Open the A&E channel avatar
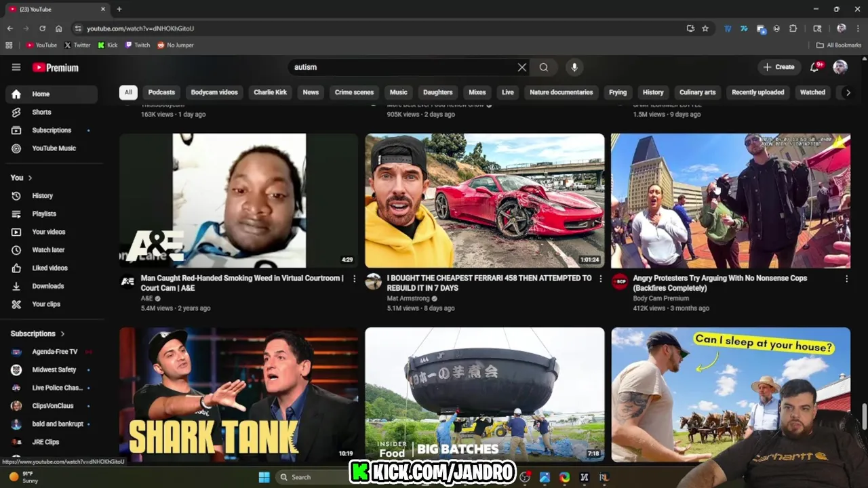 pyautogui.click(x=127, y=281)
